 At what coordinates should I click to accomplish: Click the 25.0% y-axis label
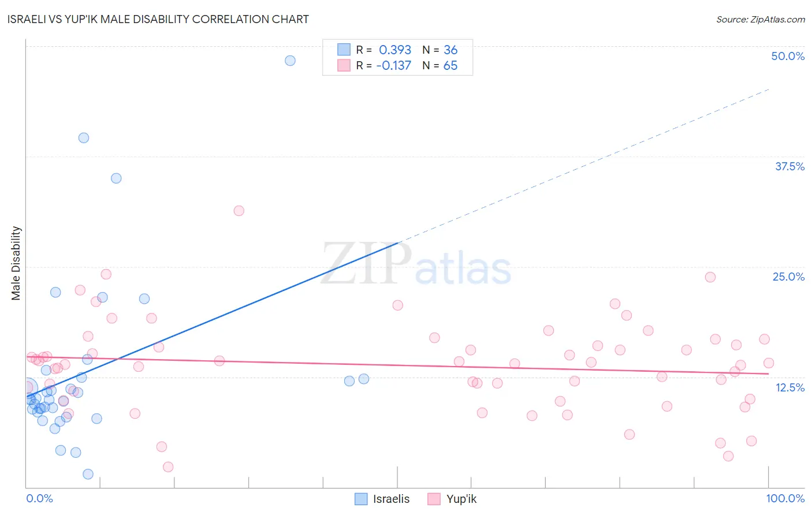point(788,277)
